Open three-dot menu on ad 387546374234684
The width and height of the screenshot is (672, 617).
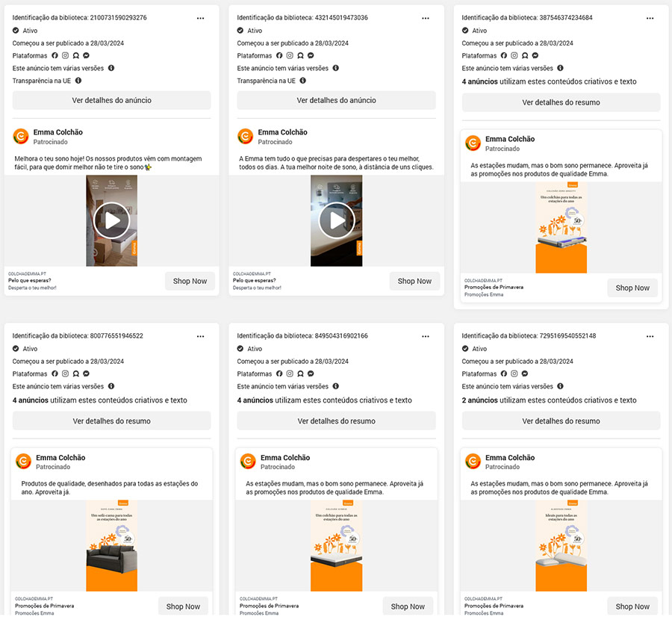650,18
